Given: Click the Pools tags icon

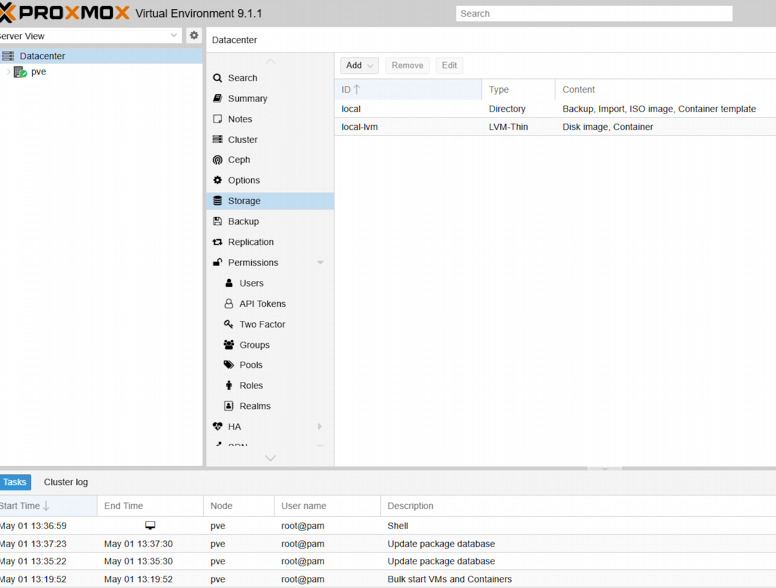Looking at the screenshot, I should point(229,365).
